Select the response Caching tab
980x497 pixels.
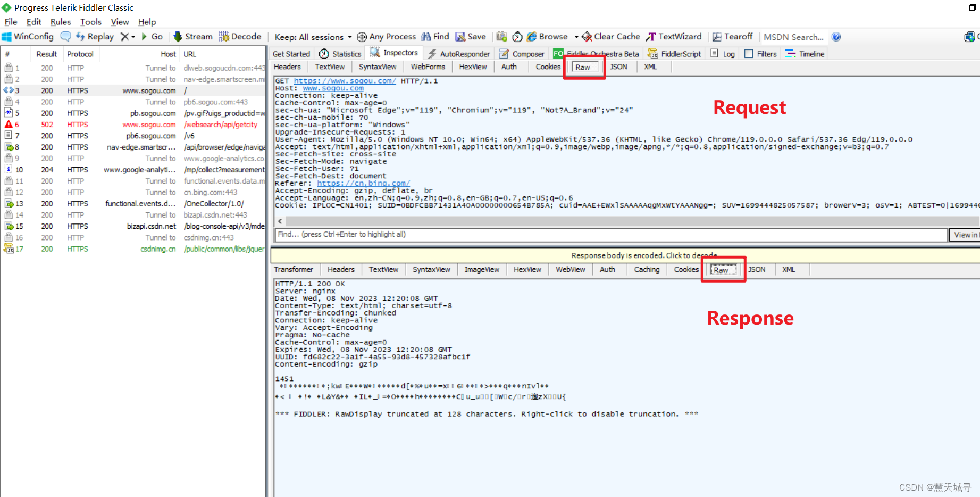click(x=647, y=269)
